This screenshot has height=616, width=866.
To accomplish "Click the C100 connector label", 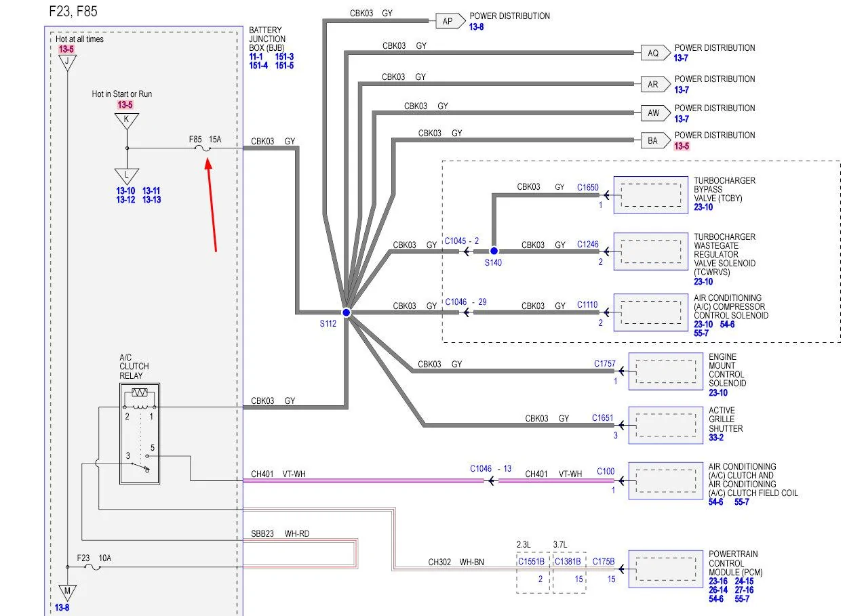I will point(606,471).
